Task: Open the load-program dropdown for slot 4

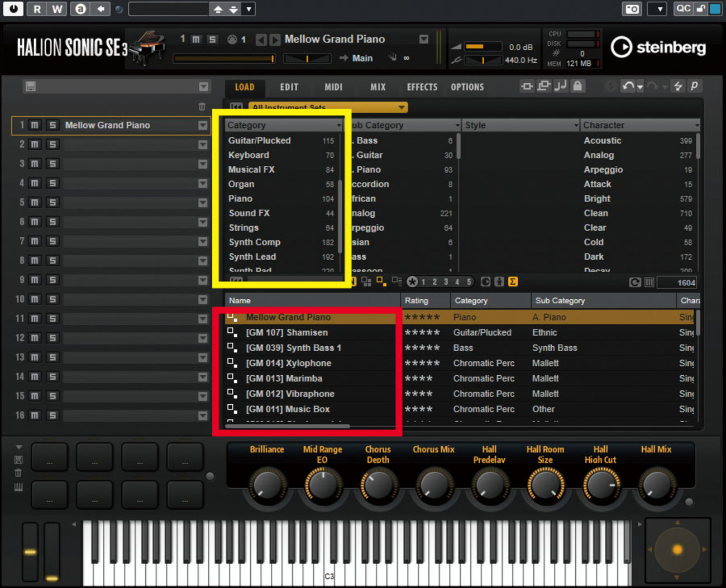Action: tap(203, 184)
